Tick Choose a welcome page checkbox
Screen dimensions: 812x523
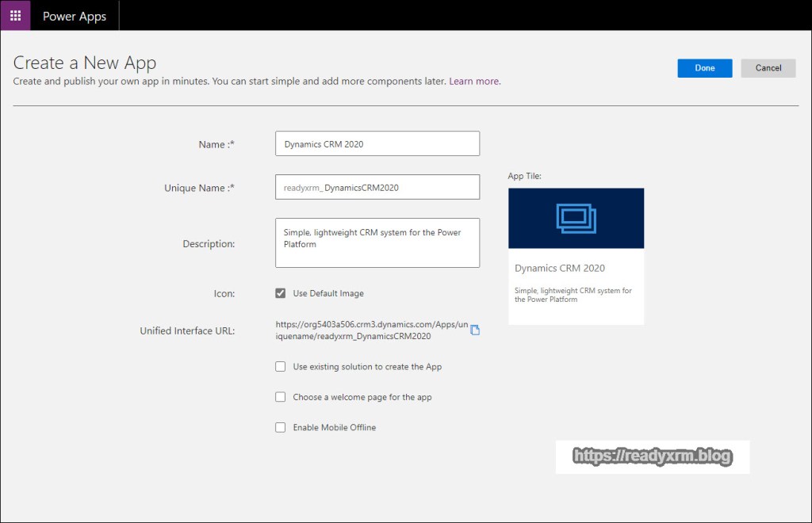point(281,397)
